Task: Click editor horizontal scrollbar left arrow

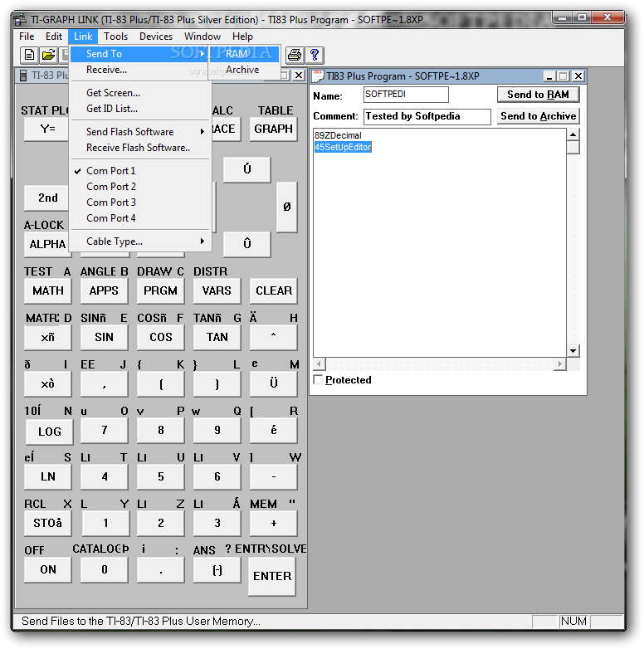Action: [x=320, y=364]
